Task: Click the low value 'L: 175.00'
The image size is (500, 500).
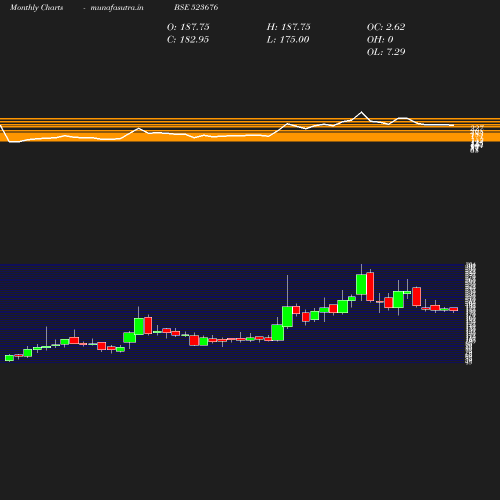Action: [288, 40]
